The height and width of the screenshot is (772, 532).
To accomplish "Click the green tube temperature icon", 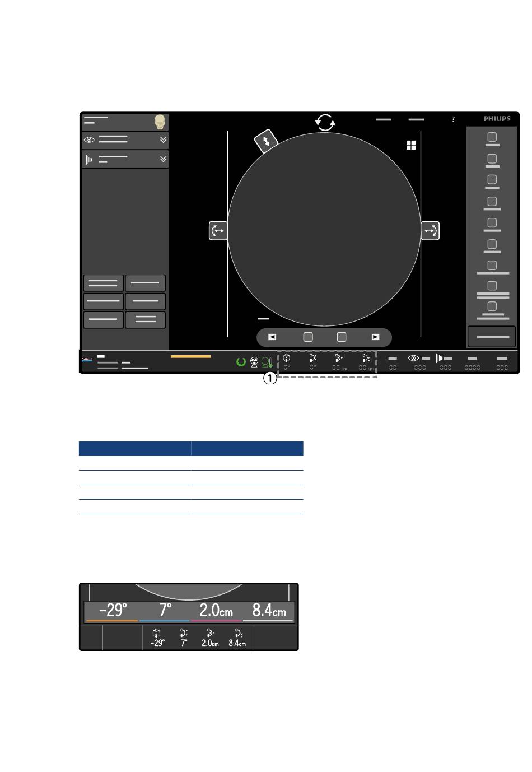I will 267,362.
